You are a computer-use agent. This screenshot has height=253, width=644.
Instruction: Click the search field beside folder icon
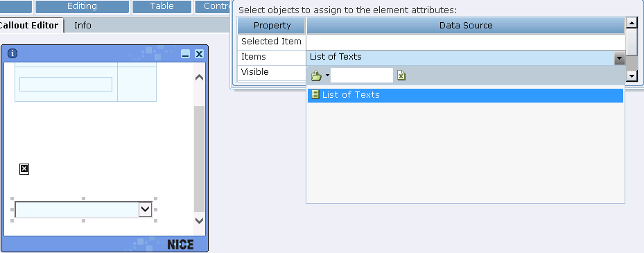(362, 76)
